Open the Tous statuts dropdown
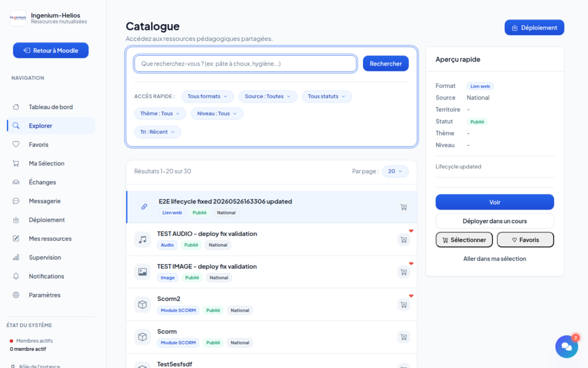 pyautogui.click(x=327, y=97)
